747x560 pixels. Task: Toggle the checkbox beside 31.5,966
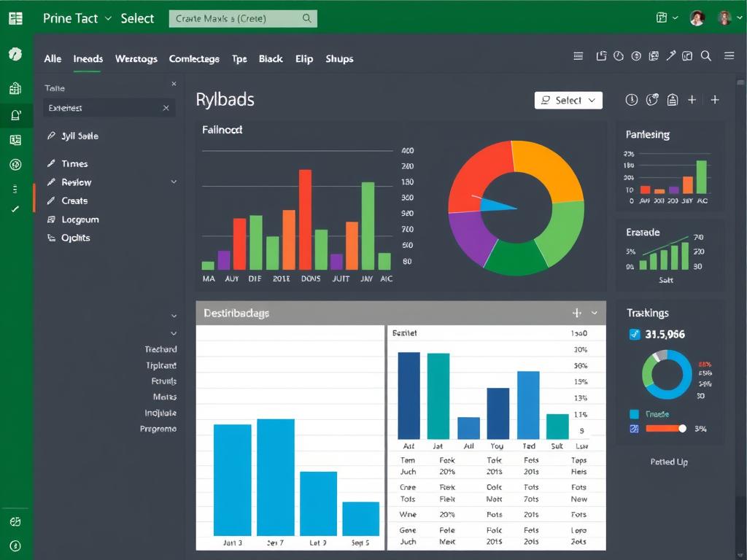[635, 334]
